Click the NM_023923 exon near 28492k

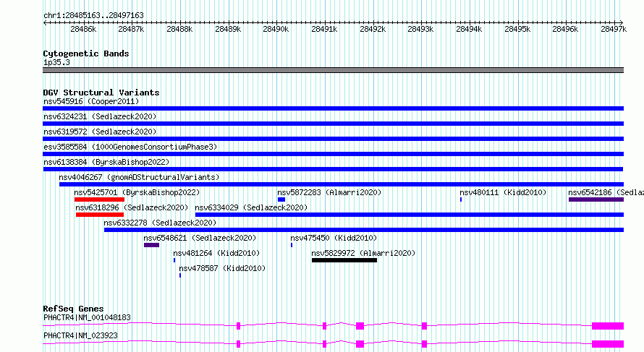[x=360, y=344]
